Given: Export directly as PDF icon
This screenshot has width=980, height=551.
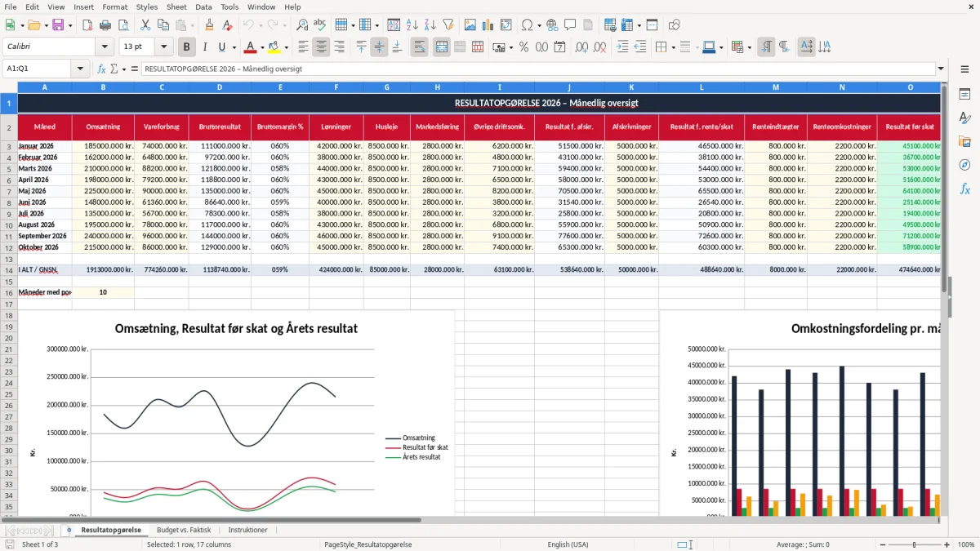Looking at the screenshot, I should click(87, 25).
